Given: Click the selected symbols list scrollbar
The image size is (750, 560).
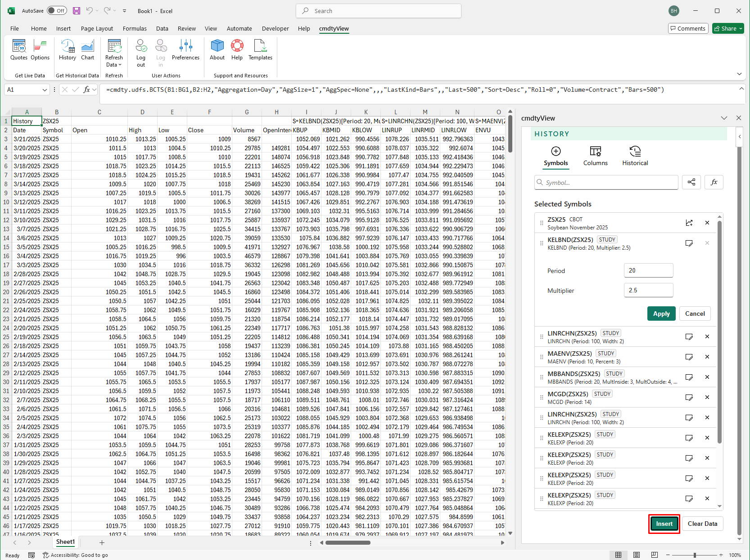Looking at the screenshot, I should 719,331.
